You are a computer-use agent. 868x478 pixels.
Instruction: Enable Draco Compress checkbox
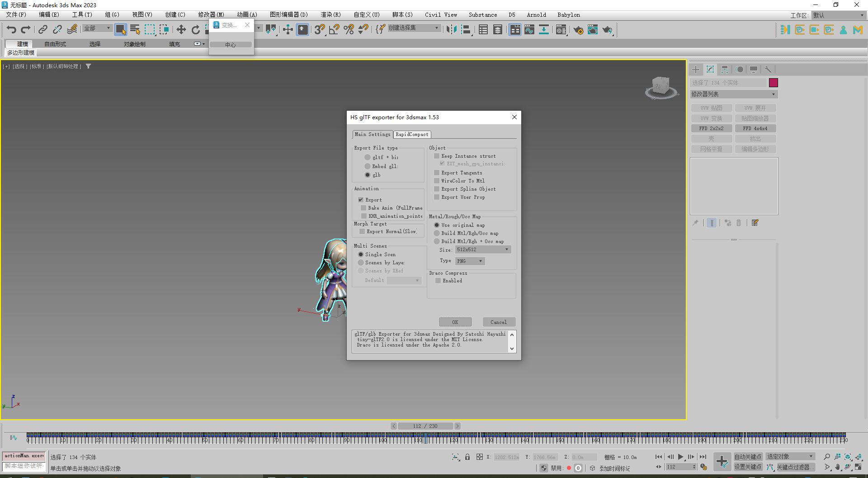(438, 281)
